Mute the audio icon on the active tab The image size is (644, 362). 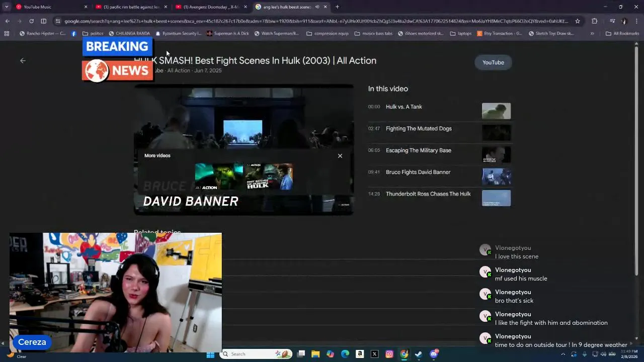(317, 7)
